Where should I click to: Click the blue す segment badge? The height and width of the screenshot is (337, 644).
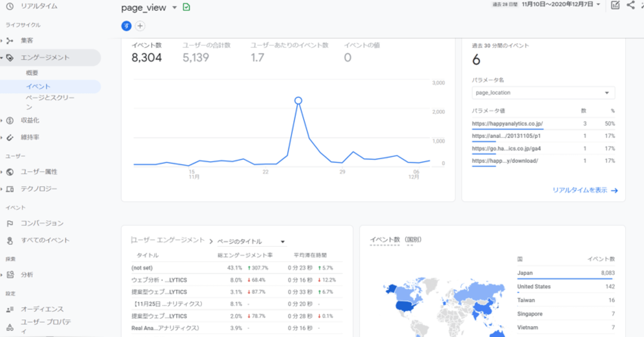(126, 26)
